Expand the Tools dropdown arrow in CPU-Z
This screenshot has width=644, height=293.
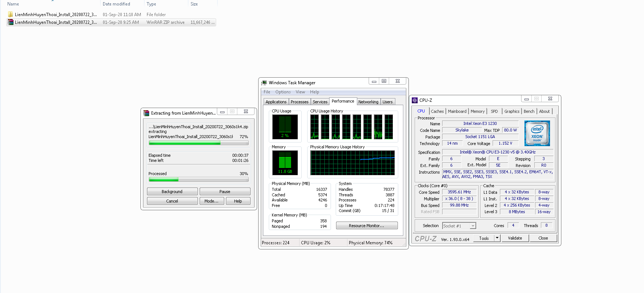[x=497, y=238]
